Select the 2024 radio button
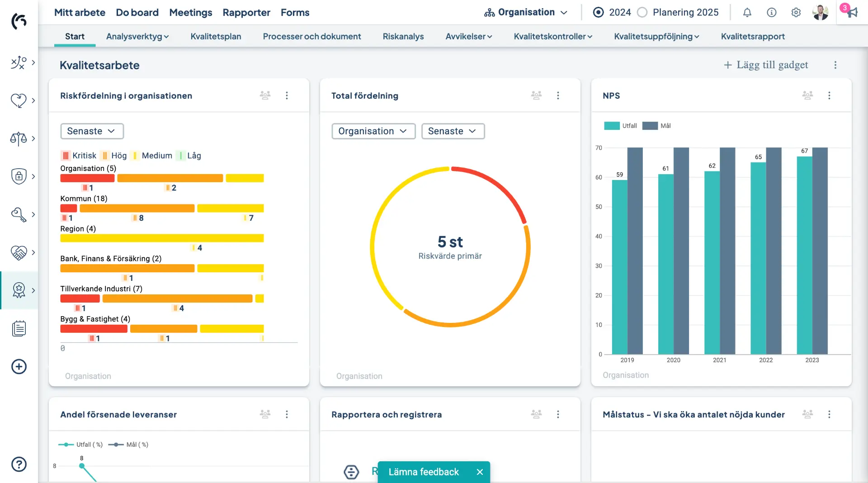The height and width of the screenshot is (483, 868). click(598, 13)
